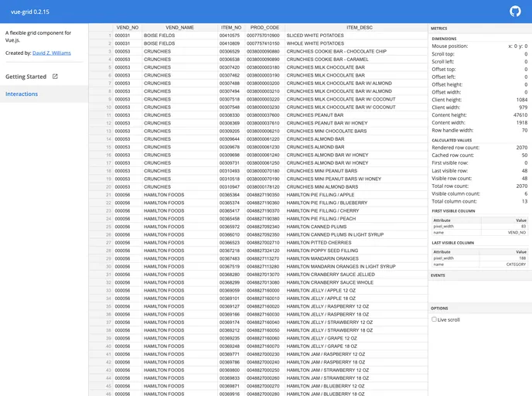Enable the Live scroll checkbox
This screenshot has height=396, width=532.
(x=435, y=319)
